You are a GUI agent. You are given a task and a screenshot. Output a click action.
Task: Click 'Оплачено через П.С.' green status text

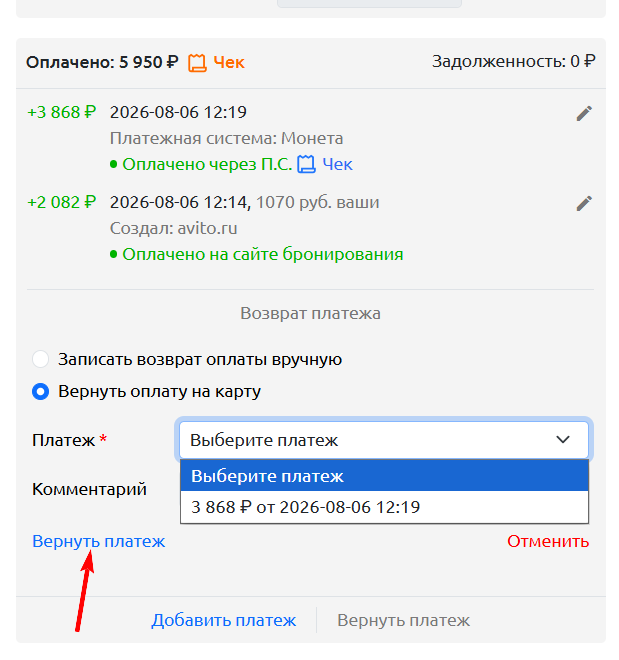coord(207,164)
